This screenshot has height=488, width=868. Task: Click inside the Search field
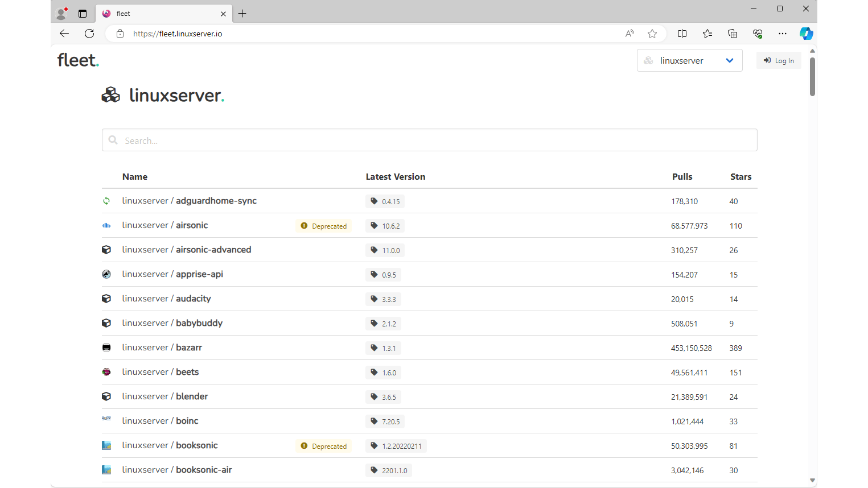click(429, 140)
